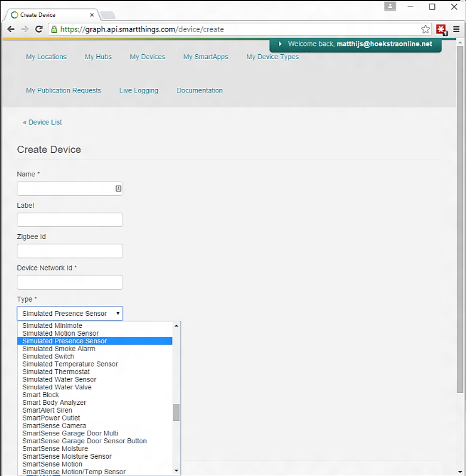Click the green padlock security icon
Viewport: 466px width, 476px height.
[x=54, y=29]
